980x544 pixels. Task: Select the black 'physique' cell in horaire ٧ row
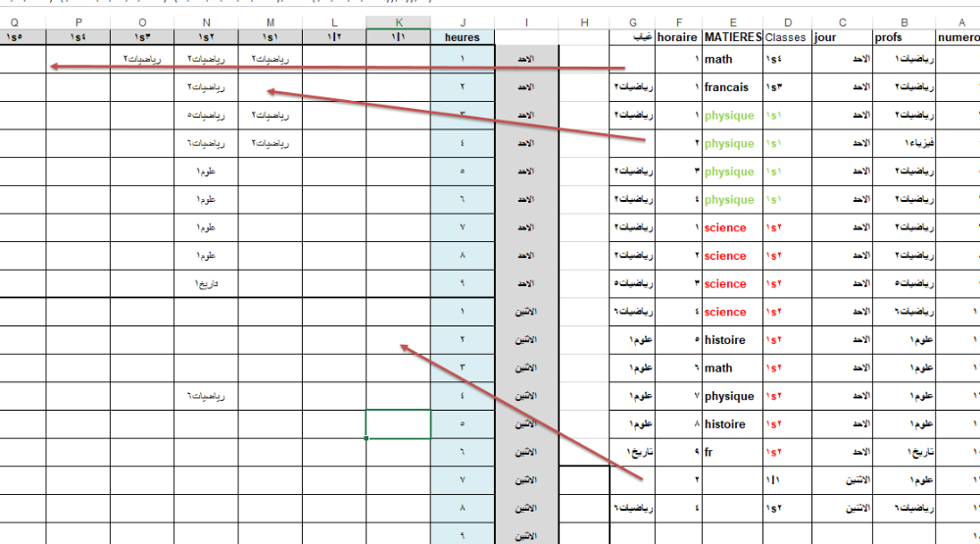[x=732, y=396]
